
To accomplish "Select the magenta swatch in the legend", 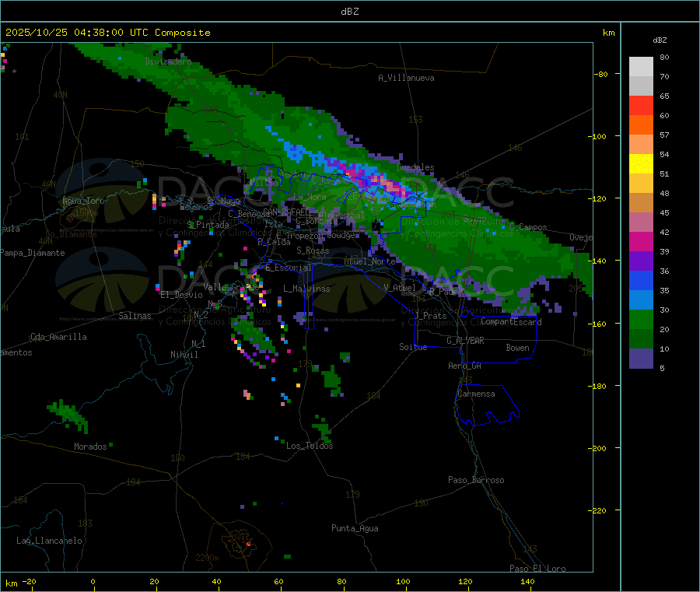I will 641,242.
